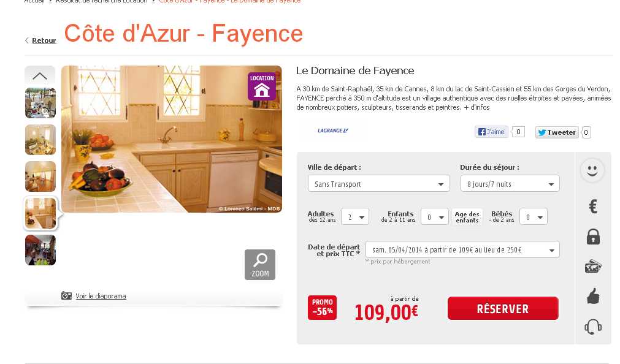Open the photo ZOOM magnifier
This screenshot has height=364, width=620.
tap(260, 264)
